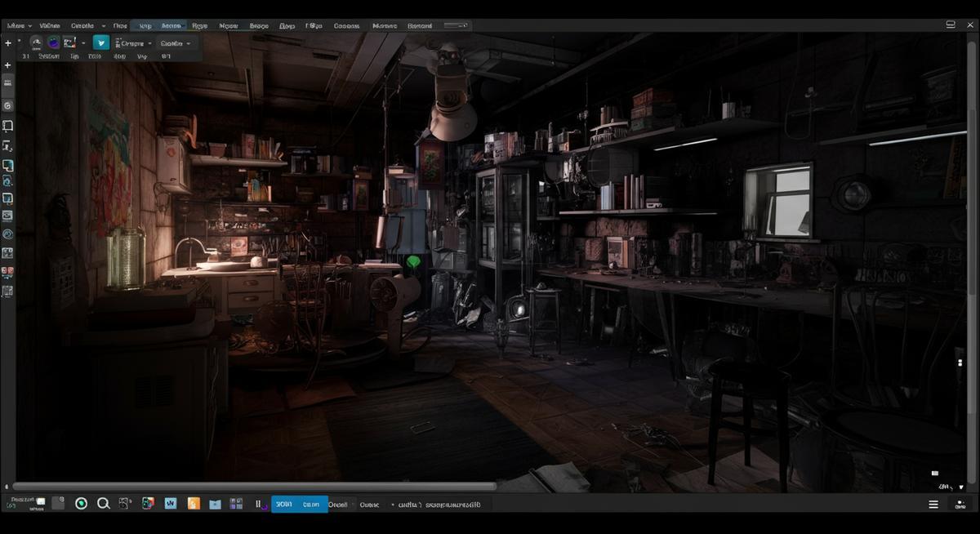This screenshot has width=980, height=534.
Task: Open the first menu in the menu bar
Action: [18, 25]
